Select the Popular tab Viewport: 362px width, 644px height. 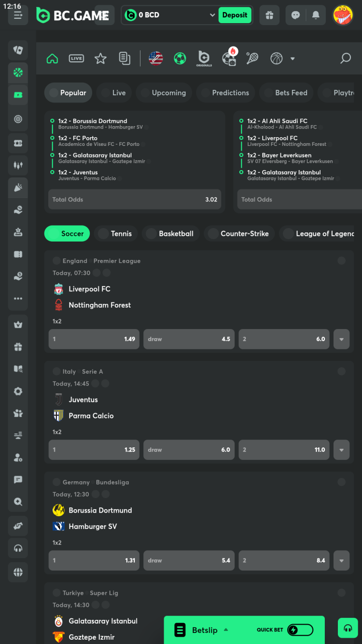coord(68,93)
